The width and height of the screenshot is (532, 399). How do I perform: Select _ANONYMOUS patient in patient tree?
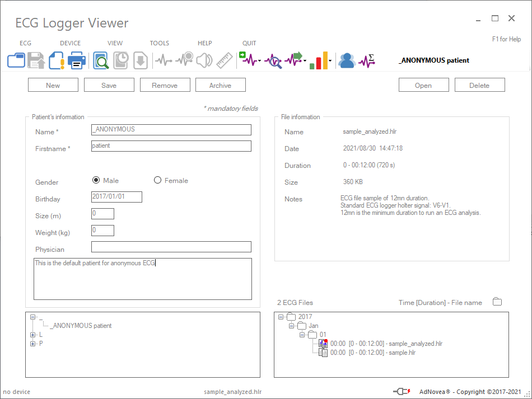pyautogui.click(x=81, y=326)
